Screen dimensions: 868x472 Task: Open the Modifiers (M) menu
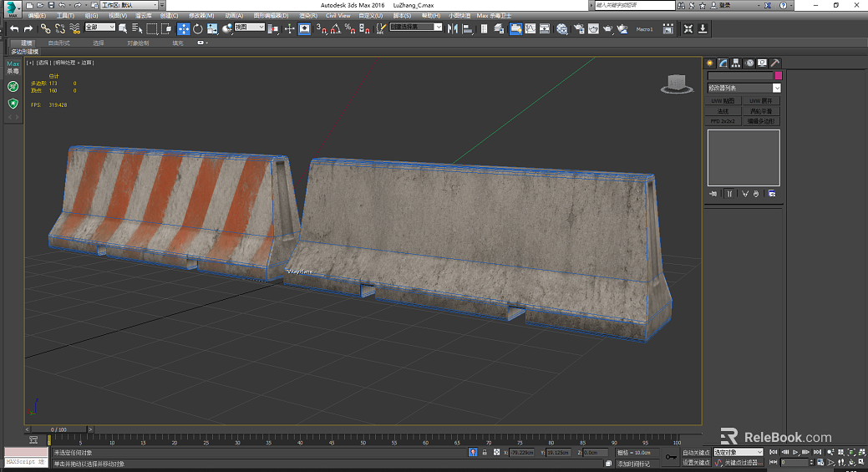(201, 16)
